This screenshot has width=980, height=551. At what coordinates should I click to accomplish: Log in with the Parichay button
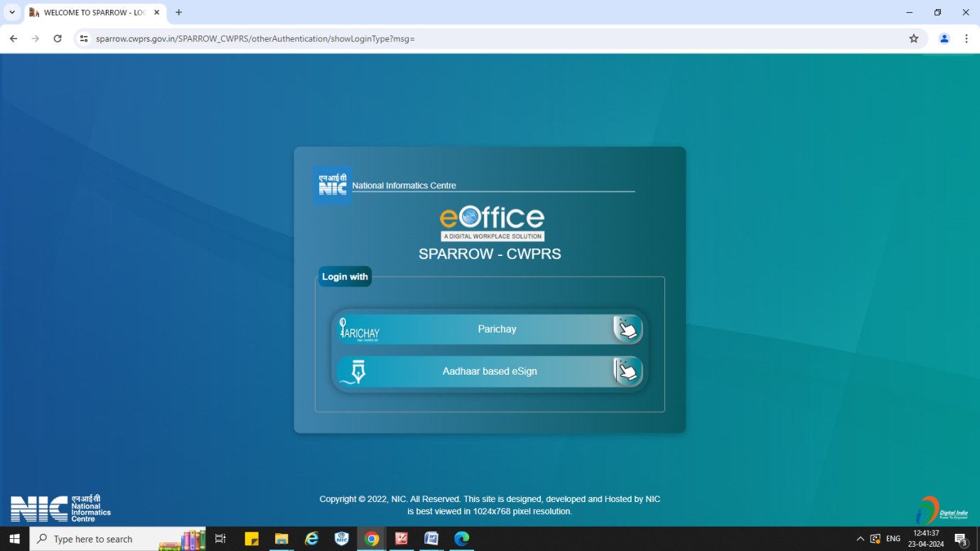pos(490,329)
